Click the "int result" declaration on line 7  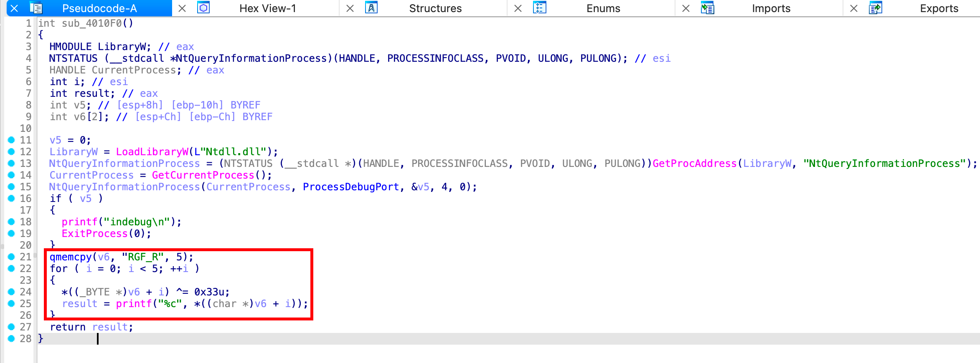pos(82,93)
